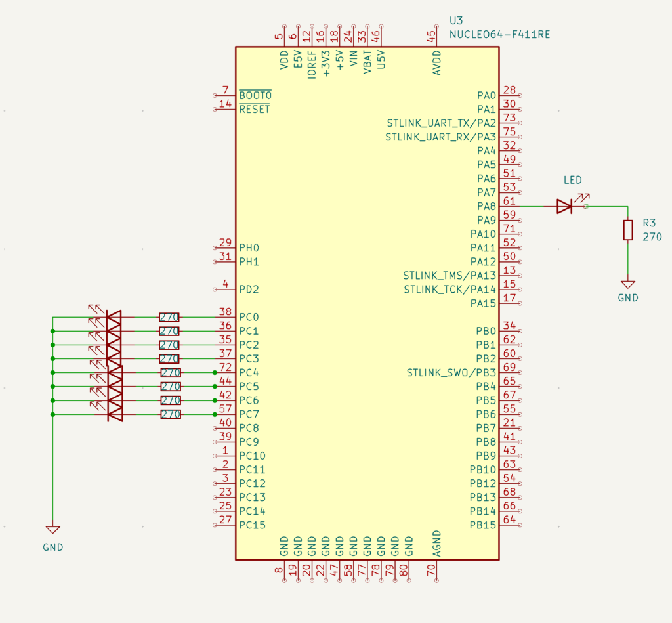Click the 'PC0' pin name
Screen dimensions: 672x623
pyautogui.click(x=249, y=317)
